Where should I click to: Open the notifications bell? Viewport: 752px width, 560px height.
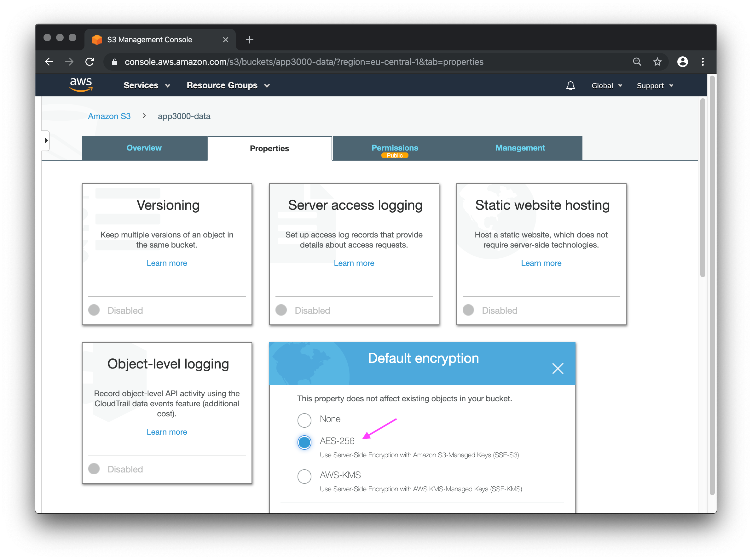(570, 85)
